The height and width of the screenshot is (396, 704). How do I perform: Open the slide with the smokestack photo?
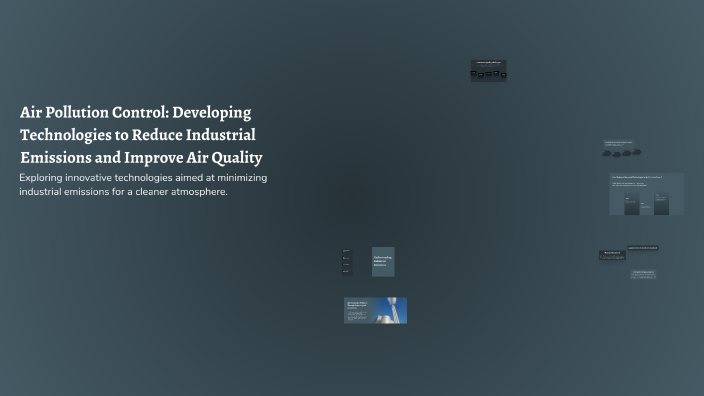coord(375,310)
